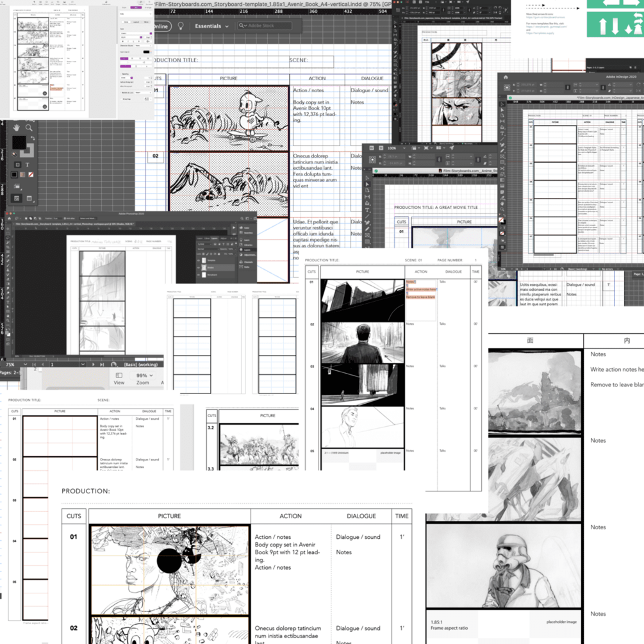Toggle the Online switch button
The image size is (644, 644).
(x=161, y=26)
